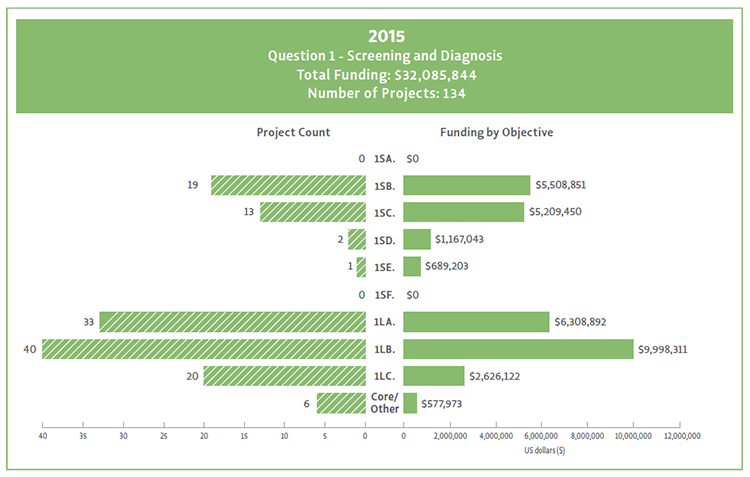Select the 1LA. funding bar

tap(476, 322)
